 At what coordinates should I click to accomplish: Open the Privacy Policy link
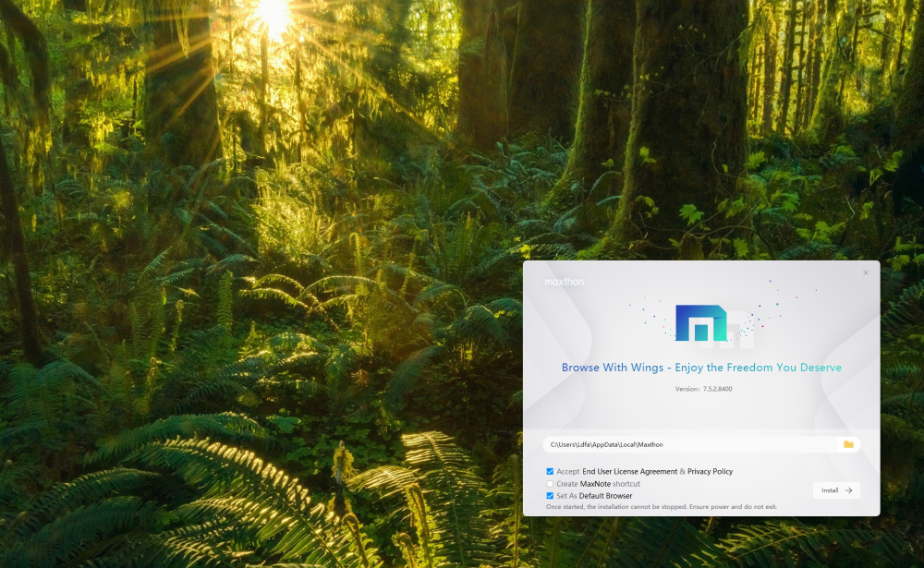[710, 471]
